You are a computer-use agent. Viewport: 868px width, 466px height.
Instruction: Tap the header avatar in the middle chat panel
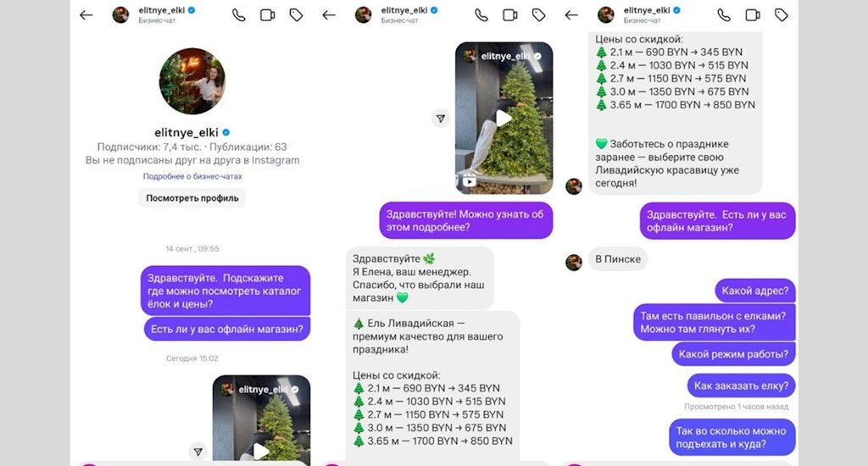tap(363, 15)
